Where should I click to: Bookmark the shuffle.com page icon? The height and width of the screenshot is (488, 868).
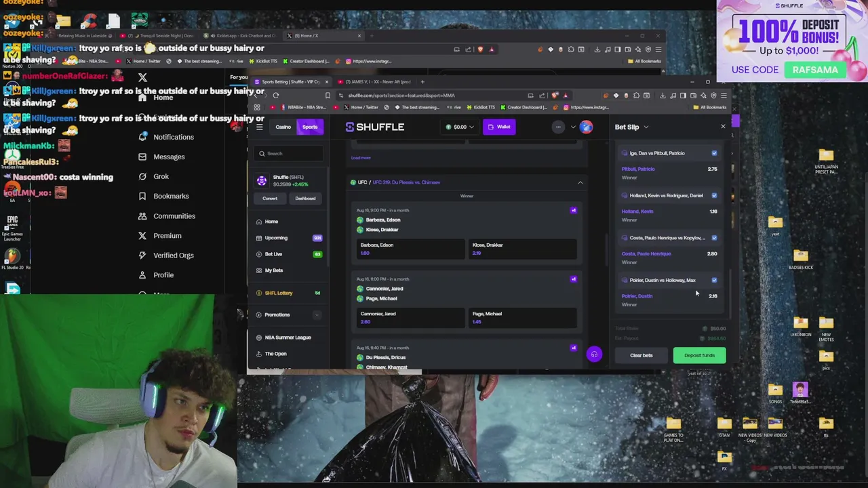click(328, 96)
